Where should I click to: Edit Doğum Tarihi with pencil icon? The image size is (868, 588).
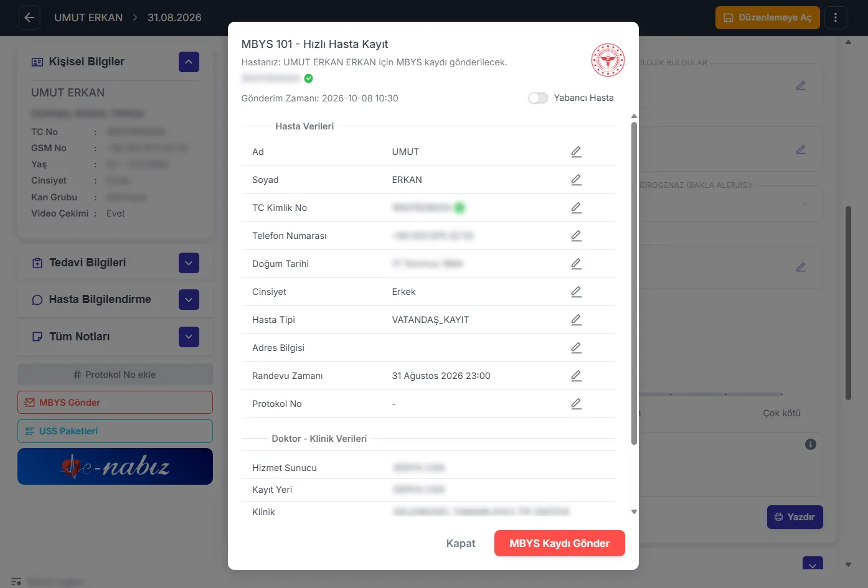[x=576, y=264]
